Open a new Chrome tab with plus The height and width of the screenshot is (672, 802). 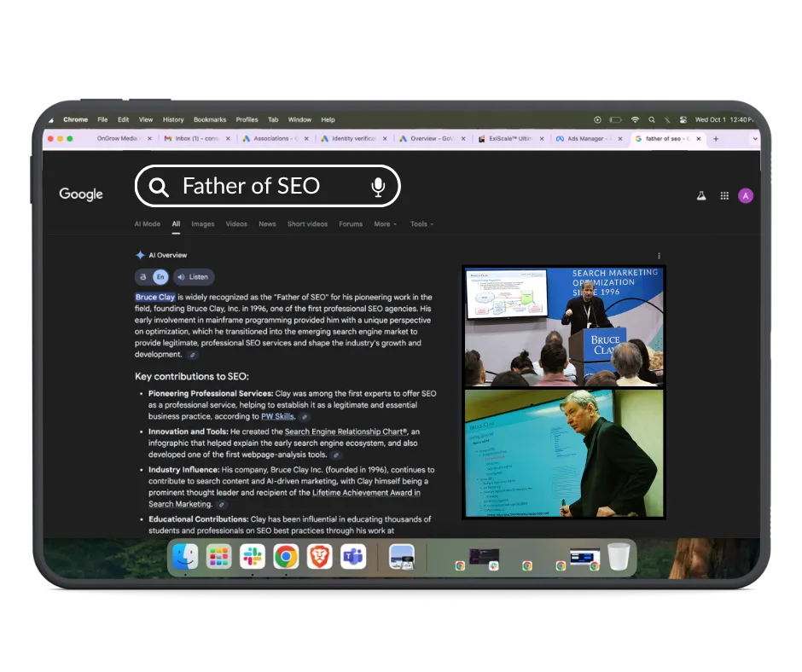click(x=716, y=139)
